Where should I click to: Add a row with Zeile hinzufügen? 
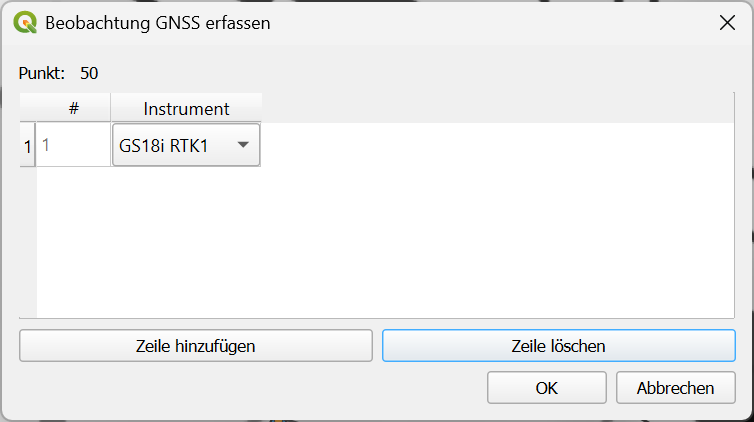click(x=196, y=346)
